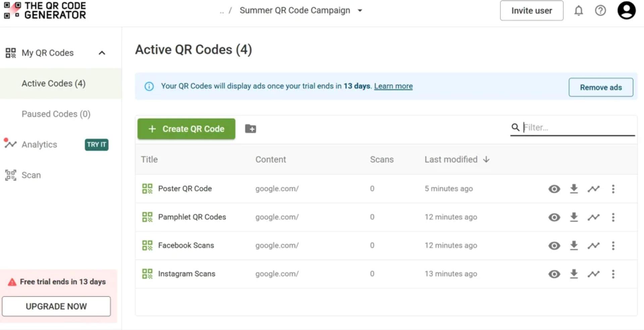Click the Invite user button
This screenshot has height=330, width=644.
(x=532, y=10)
